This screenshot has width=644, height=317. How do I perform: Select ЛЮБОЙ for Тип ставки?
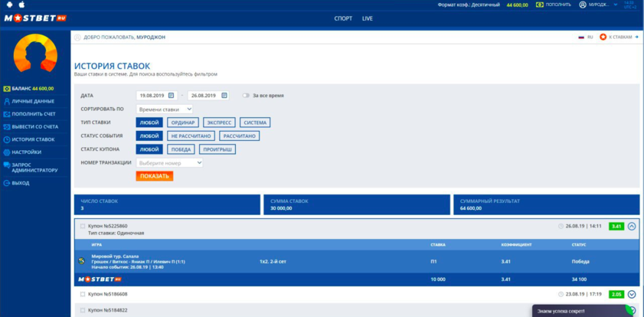(149, 123)
